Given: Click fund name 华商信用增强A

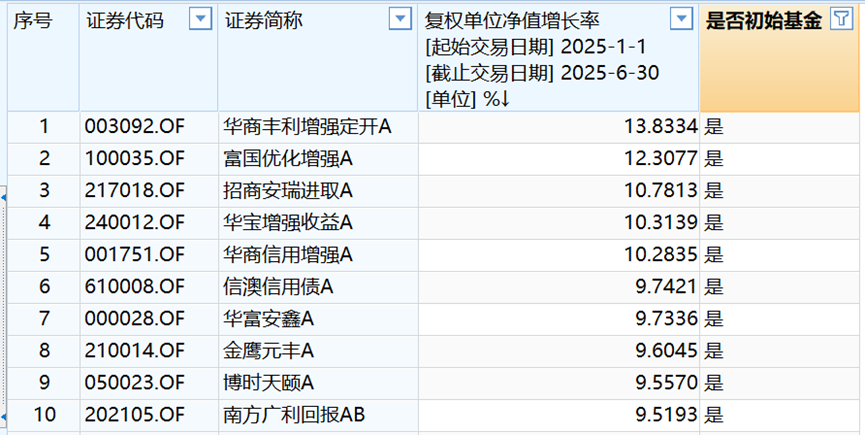Looking at the screenshot, I should coord(288,255).
